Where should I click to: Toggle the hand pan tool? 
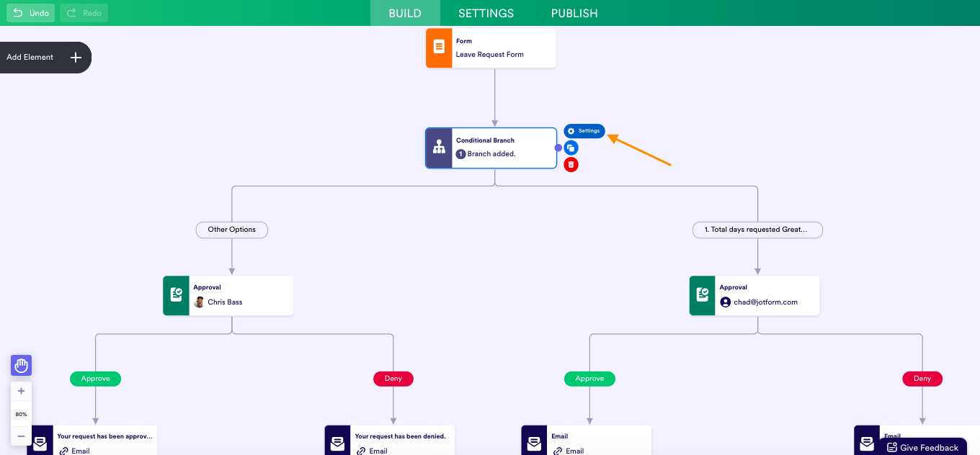click(x=21, y=366)
